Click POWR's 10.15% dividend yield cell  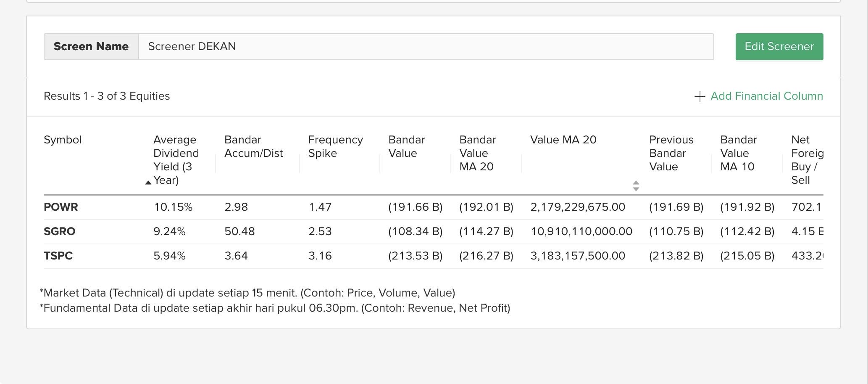click(x=173, y=207)
